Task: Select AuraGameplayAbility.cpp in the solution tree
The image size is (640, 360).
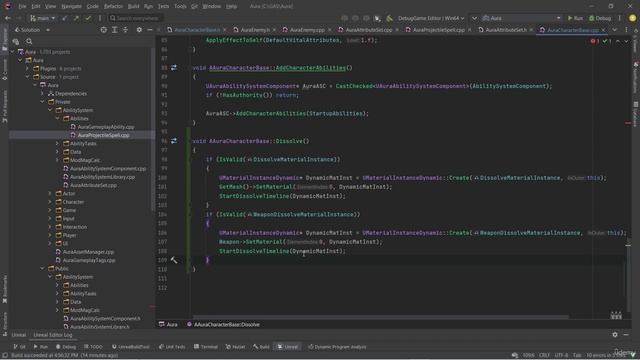Action: [106, 127]
